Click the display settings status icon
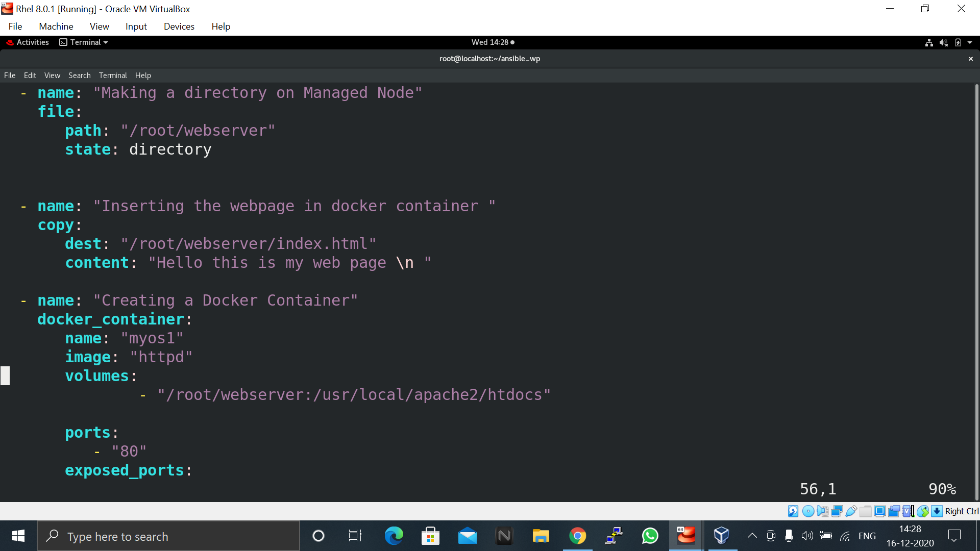 pos(879,511)
